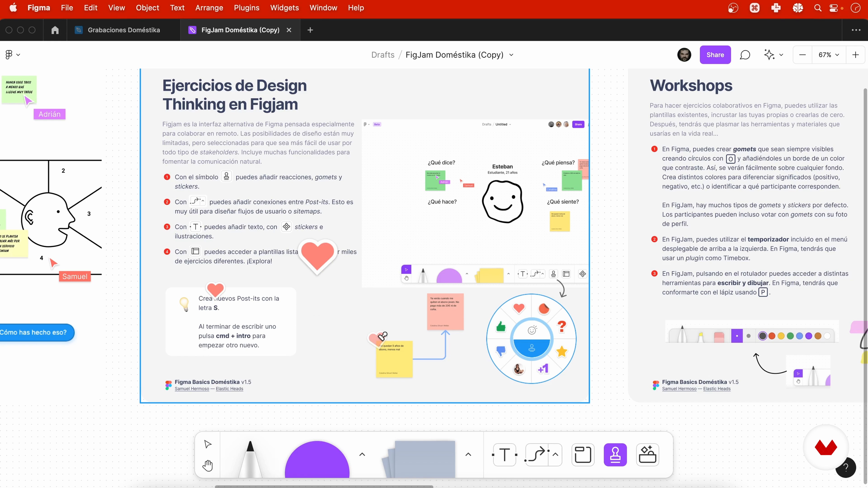Select the green sticky note top-left
This screenshot has width=868, height=488.
19,90
